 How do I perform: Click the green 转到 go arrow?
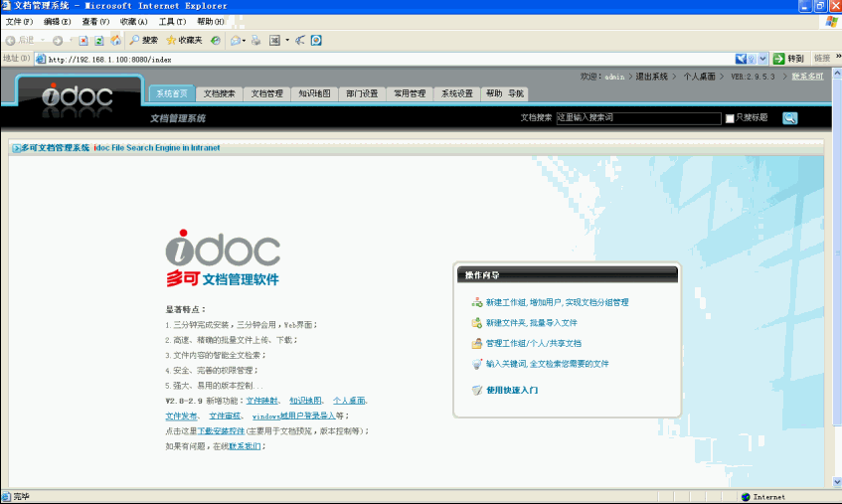click(778, 59)
